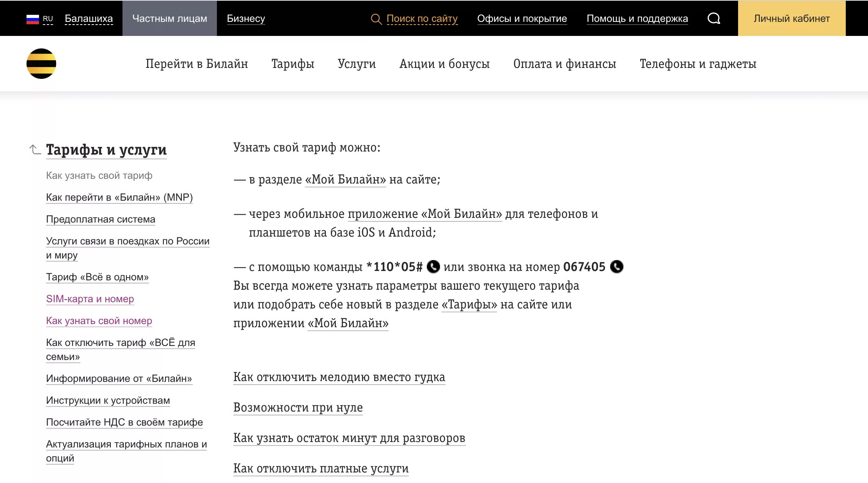This screenshot has height=483, width=868.
Task: Click приложение «Мой Билайн» link
Action: click(x=425, y=214)
